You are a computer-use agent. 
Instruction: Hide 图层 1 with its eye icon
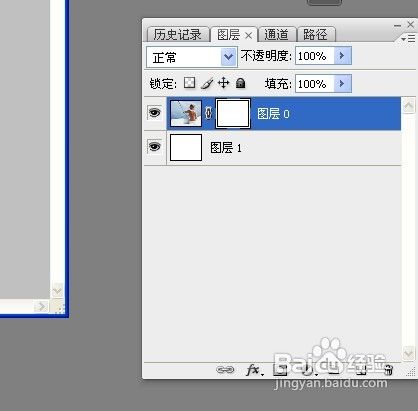pyautogui.click(x=155, y=147)
